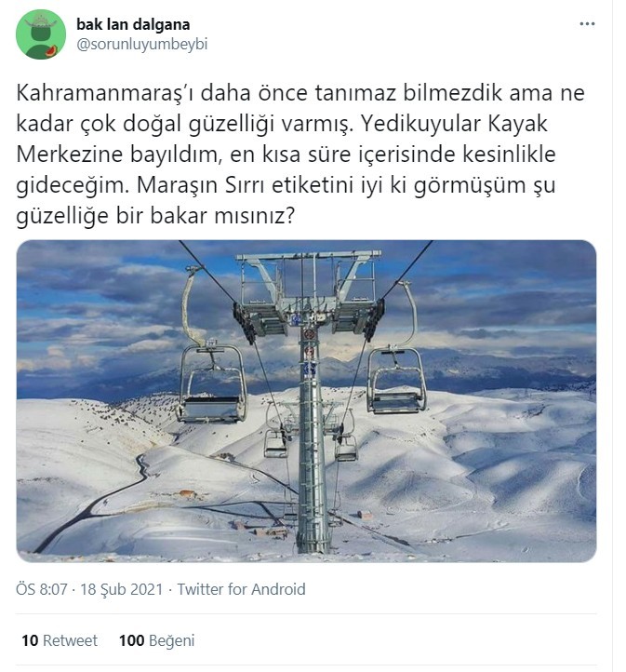Open profile via name 'bak lan dalgana'
626x672 pixels.
[133, 24]
